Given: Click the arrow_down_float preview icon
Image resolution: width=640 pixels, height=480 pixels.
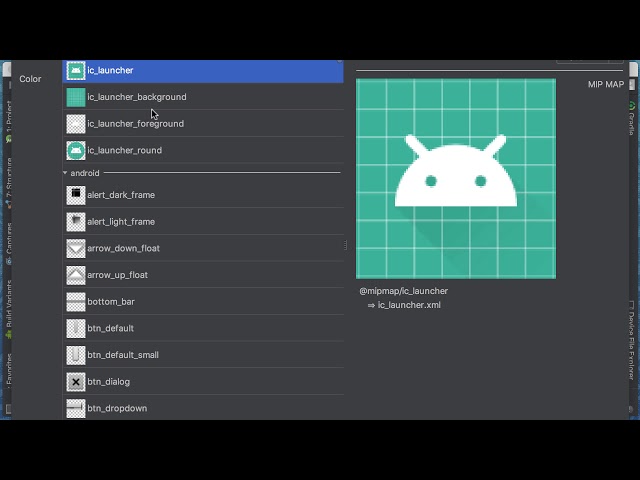Looking at the screenshot, I should coord(76,248).
